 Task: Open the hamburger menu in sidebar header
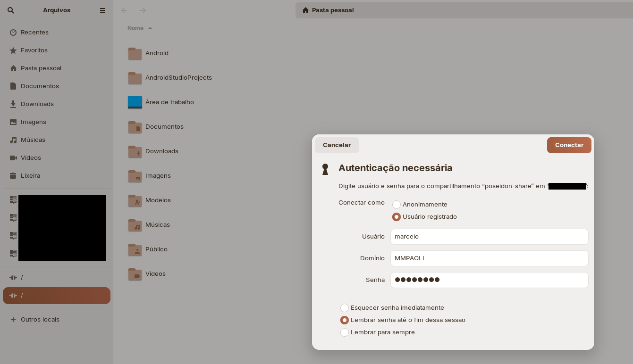102,10
